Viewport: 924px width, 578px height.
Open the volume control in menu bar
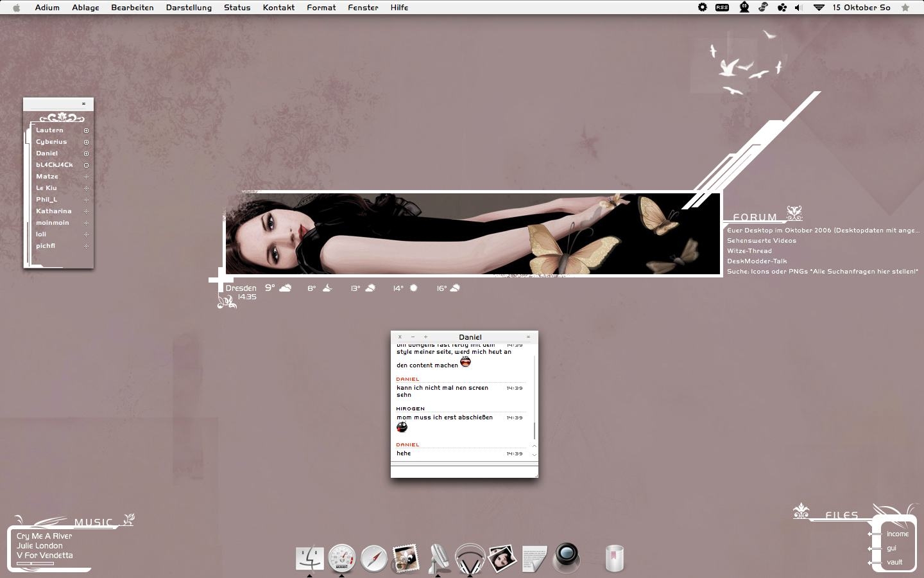point(799,8)
